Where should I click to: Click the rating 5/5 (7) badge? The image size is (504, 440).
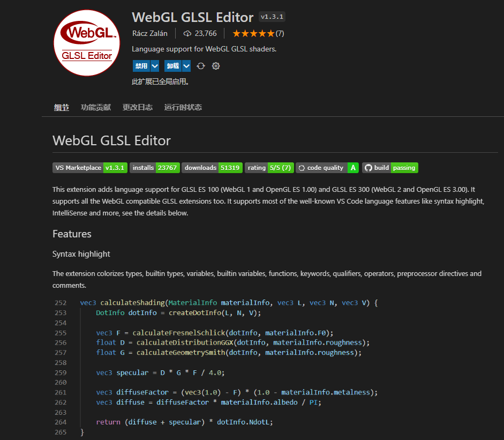pos(269,168)
